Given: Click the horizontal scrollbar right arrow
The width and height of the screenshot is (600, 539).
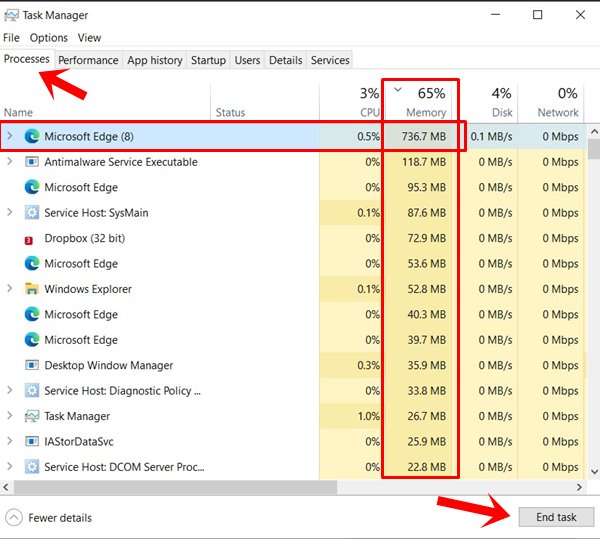Looking at the screenshot, I should tap(579, 487).
